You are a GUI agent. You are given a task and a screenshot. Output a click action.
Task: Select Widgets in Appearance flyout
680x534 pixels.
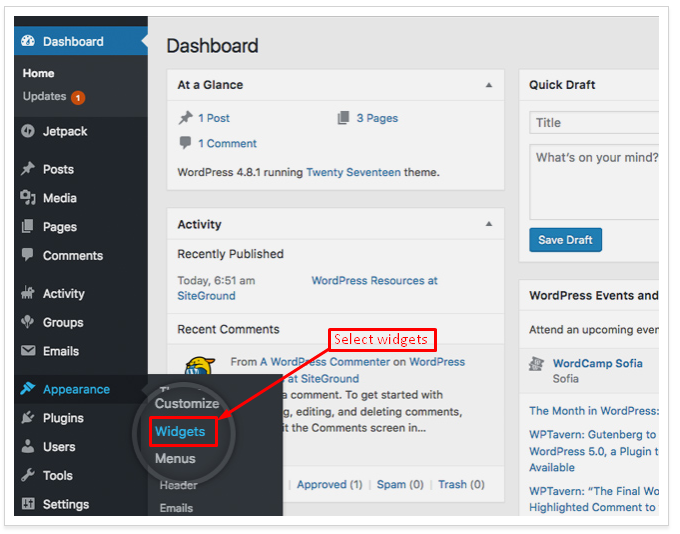coord(180,431)
